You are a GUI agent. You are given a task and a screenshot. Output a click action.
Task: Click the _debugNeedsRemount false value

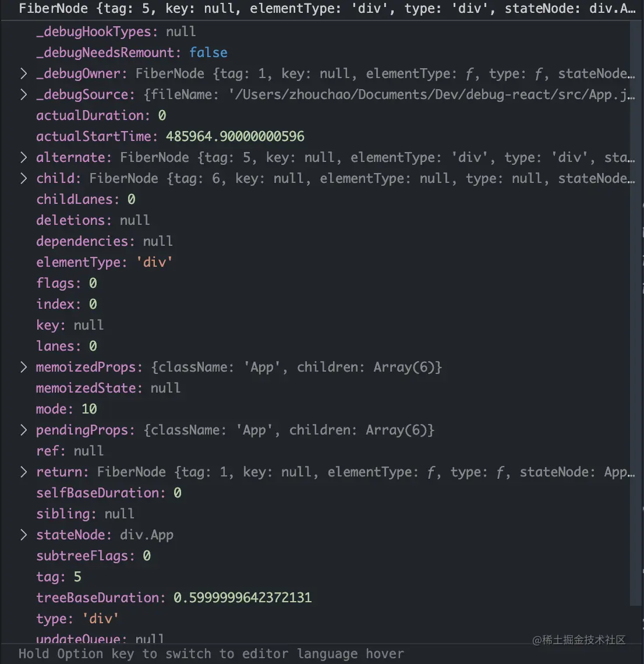(208, 52)
